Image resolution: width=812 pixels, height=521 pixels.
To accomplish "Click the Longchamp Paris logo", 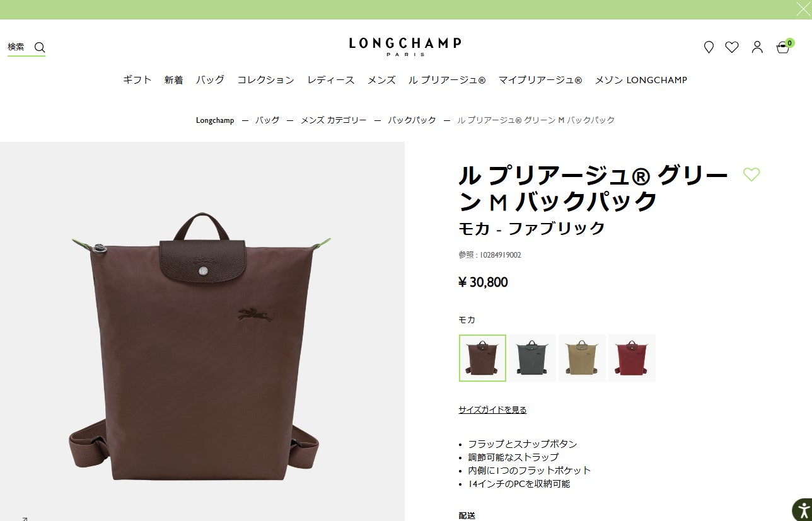I will tap(405, 47).
